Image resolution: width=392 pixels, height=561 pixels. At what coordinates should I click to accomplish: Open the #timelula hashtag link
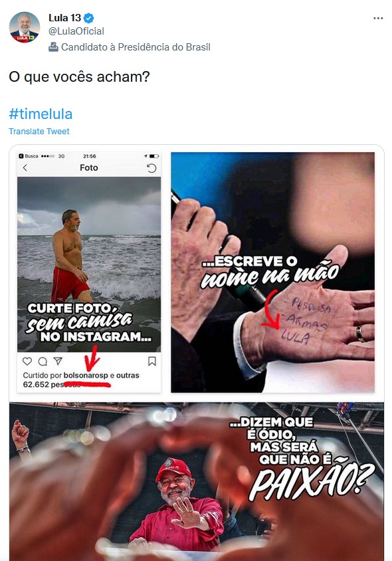(41, 114)
